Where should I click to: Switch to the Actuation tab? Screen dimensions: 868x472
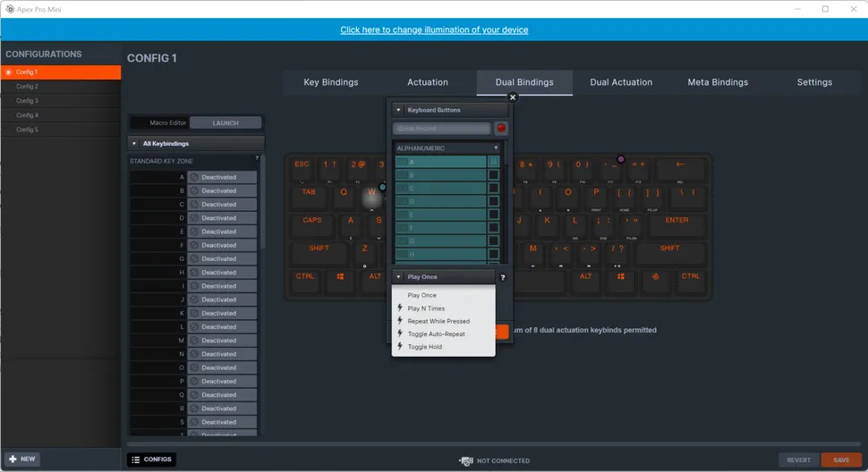(428, 82)
